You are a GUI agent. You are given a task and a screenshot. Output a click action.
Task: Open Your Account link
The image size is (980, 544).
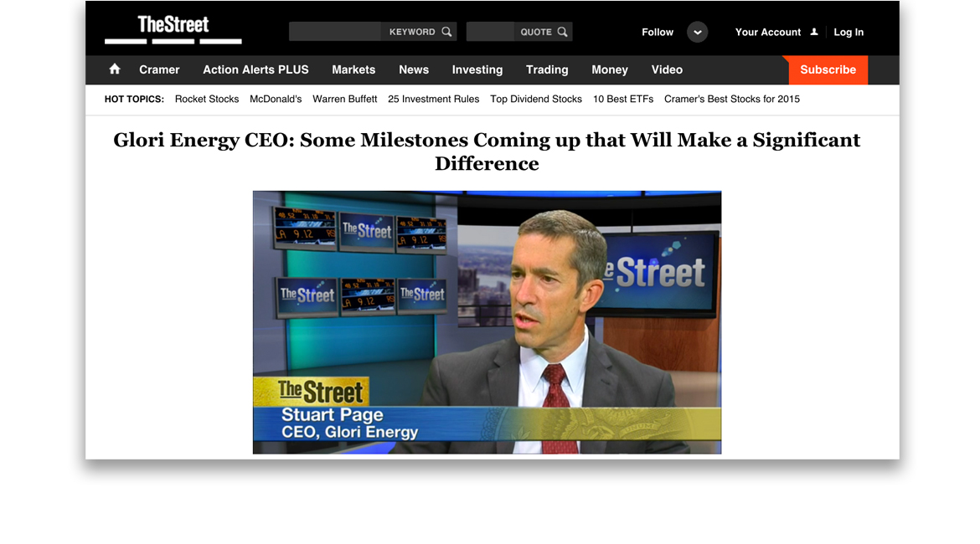[767, 32]
